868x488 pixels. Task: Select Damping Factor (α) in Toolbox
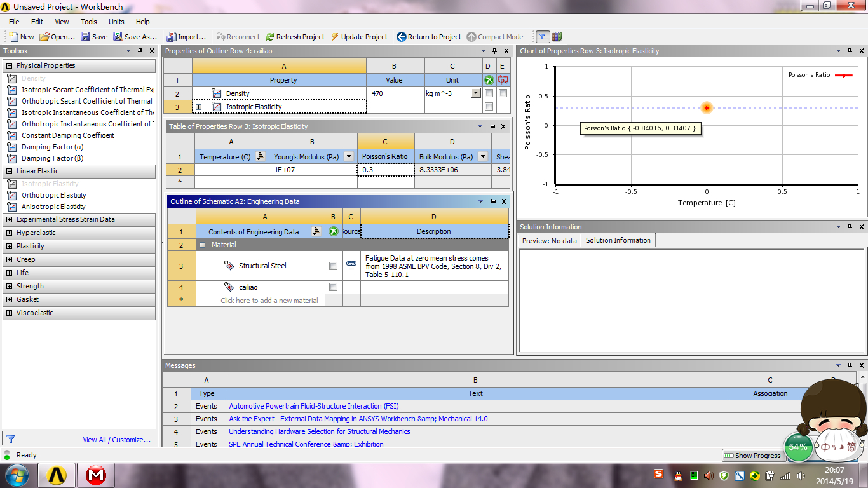(x=52, y=147)
